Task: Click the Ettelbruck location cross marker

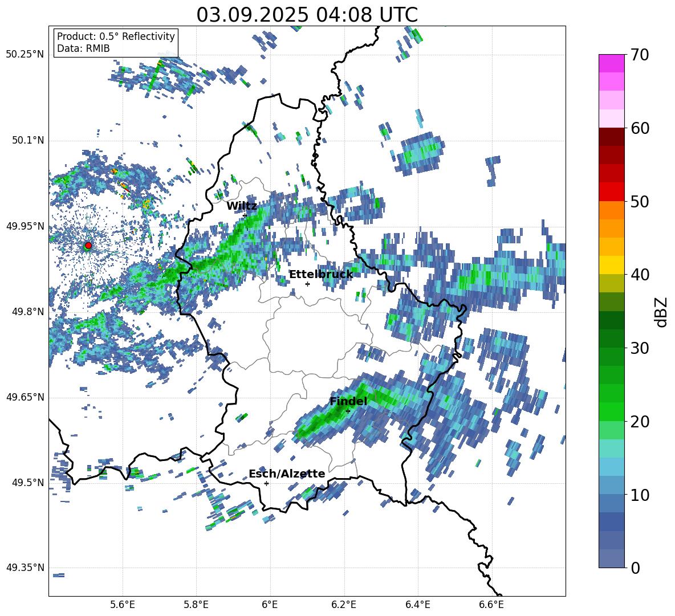Action: click(307, 284)
